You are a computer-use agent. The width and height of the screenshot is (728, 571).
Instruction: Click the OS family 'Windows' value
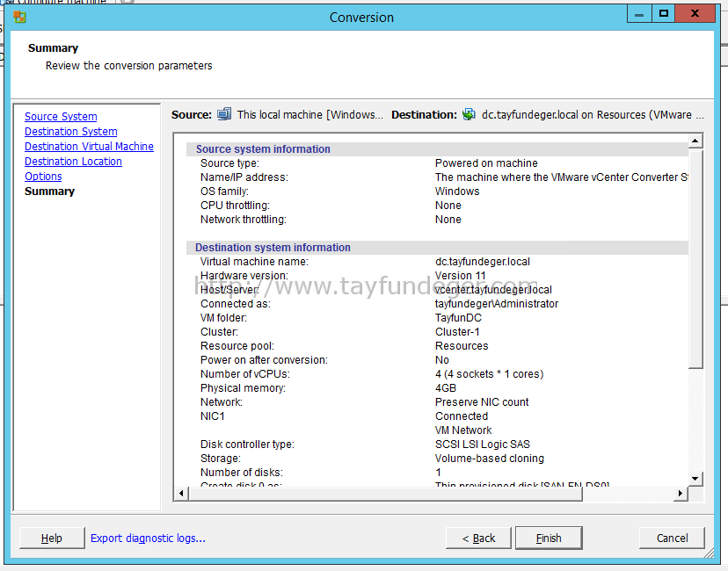point(457,192)
